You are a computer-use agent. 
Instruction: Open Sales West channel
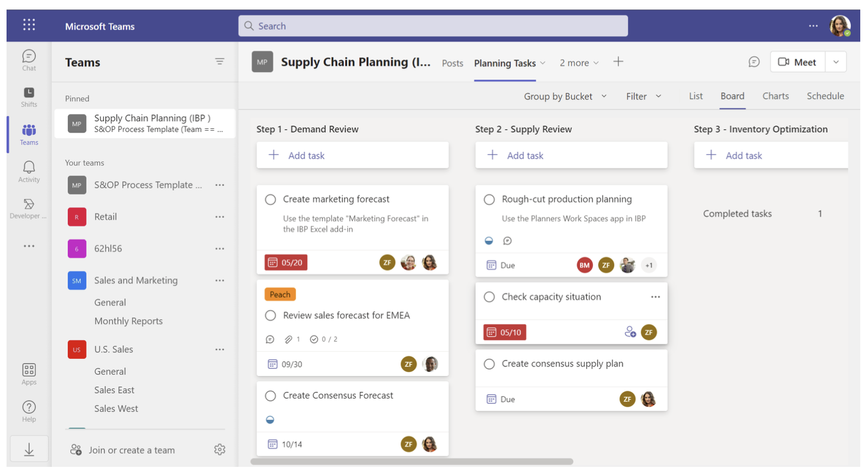[x=116, y=409]
